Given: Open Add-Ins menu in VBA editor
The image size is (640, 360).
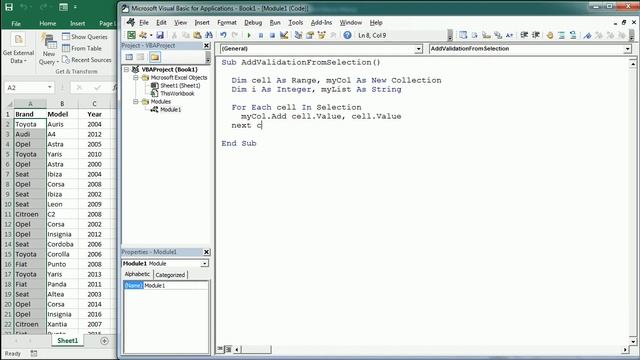Looking at the screenshot, I should pos(321,23).
